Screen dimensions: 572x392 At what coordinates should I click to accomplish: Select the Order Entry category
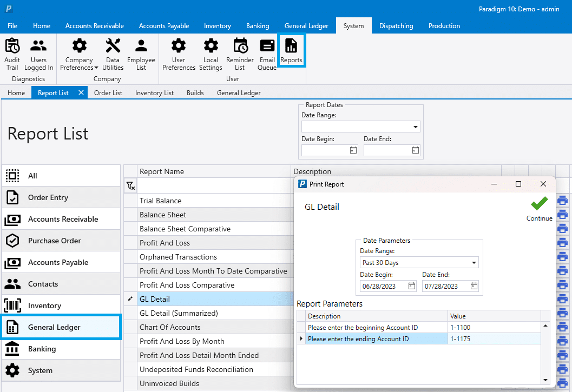(61, 197)
